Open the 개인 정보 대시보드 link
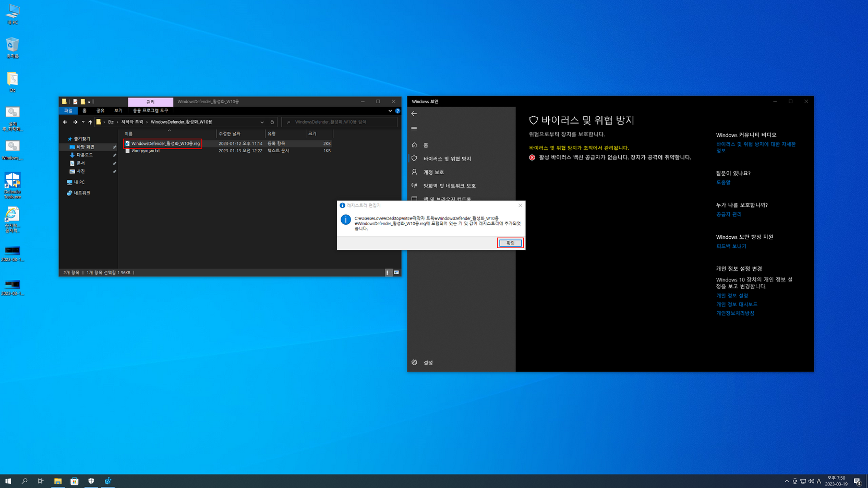The width and height of the screenshot is (868, 488). [737, 304]
